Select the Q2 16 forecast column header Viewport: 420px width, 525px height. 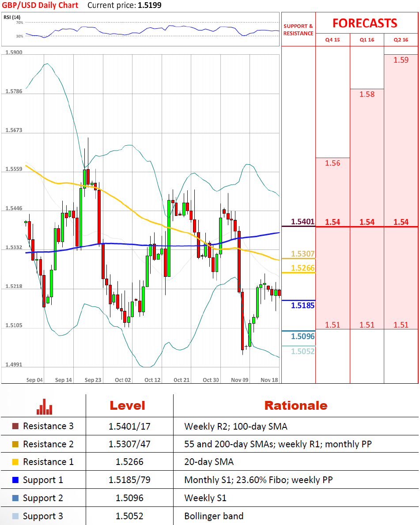pyautogui.click(x=401, y=40)
